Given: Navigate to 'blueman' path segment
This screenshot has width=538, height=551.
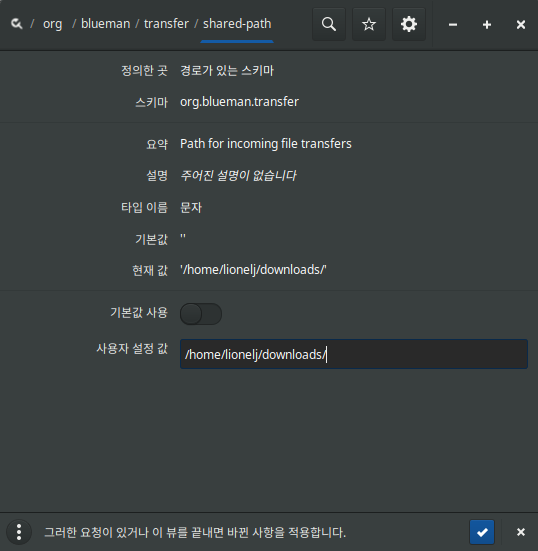Looking at the screenshot, I should click(x=105, y=24).
